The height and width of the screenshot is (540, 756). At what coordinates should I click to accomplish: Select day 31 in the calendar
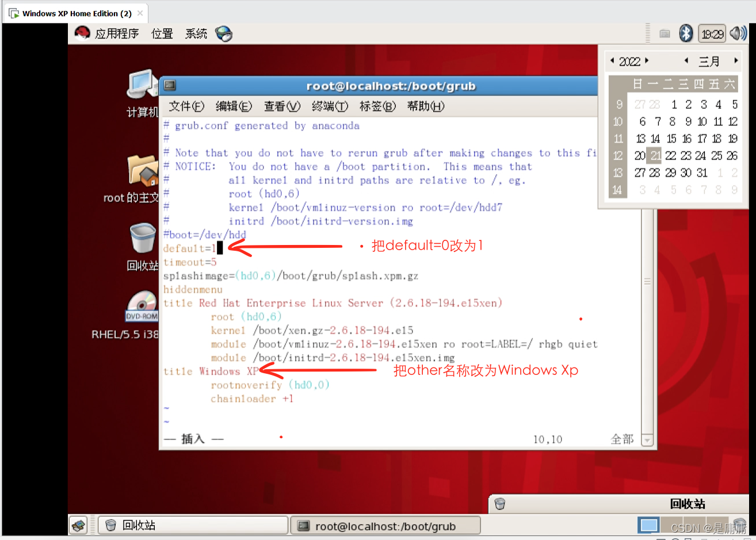(702, 173)
